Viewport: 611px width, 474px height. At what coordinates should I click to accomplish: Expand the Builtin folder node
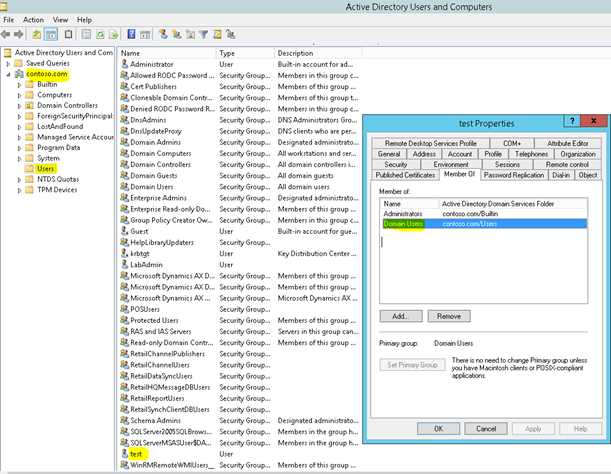tap(19, 85)
